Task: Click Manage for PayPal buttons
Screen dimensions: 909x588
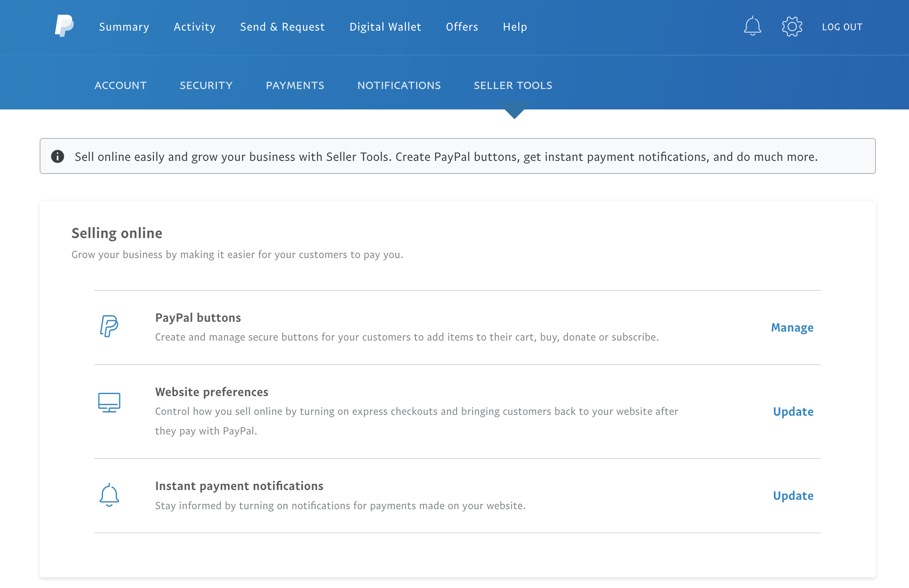Action: pyautogui.click(x=792, y=327)
